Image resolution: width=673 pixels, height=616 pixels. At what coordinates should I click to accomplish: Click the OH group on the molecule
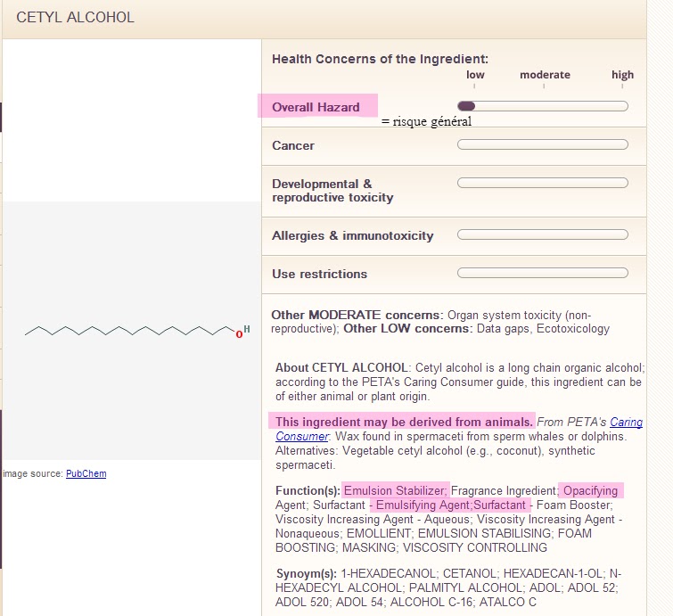pyautogui.click(x=242, y=332)
